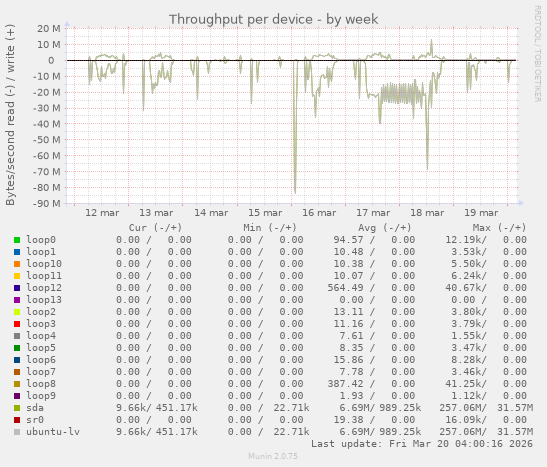Viewport: 547px width, 467px height.
Task: Click the 16 mar x-axis label
Action: point(319,213)
